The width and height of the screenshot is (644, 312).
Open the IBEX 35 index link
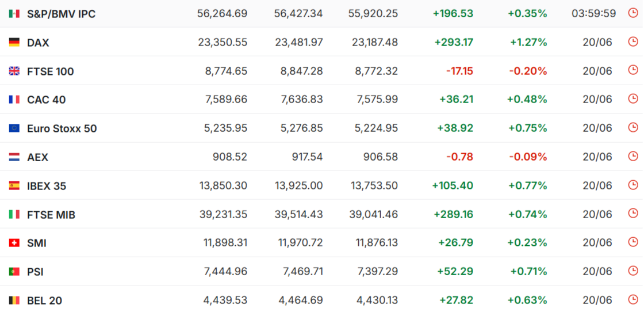(x=47, y=186)
